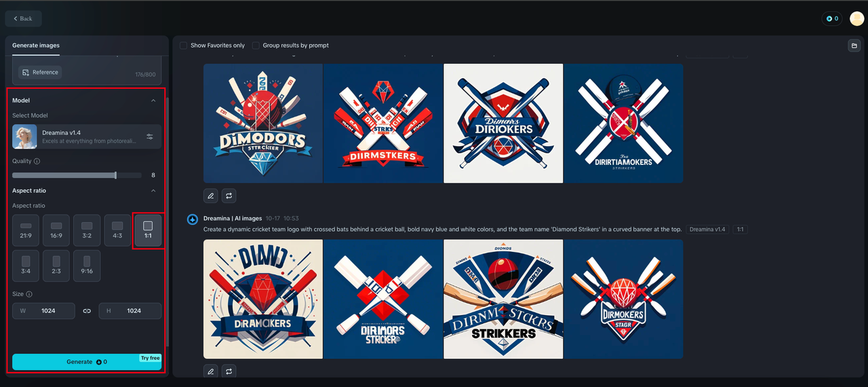Click regenerate icon under STRIKKERS row

229,371
